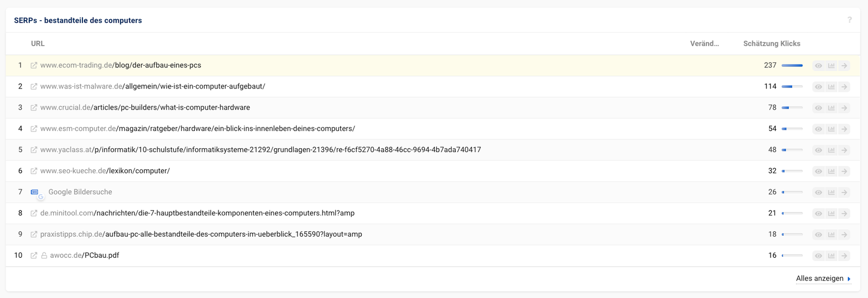Open the awocc.de/PCbau.pdf URL
This screenshot has height=298, width=868.
[x=85, y=256]
